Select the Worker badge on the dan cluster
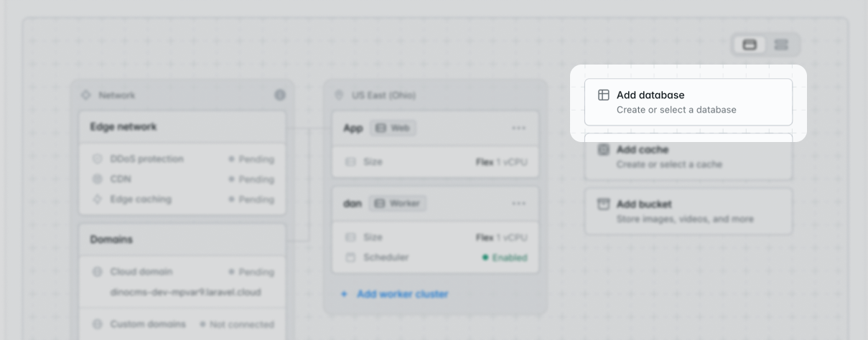 (x=398, y=203)
